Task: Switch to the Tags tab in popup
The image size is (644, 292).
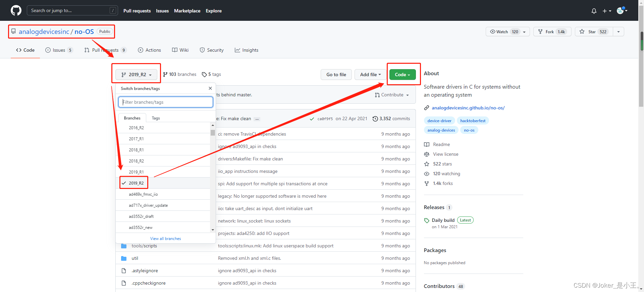Action: pos(156,118)
